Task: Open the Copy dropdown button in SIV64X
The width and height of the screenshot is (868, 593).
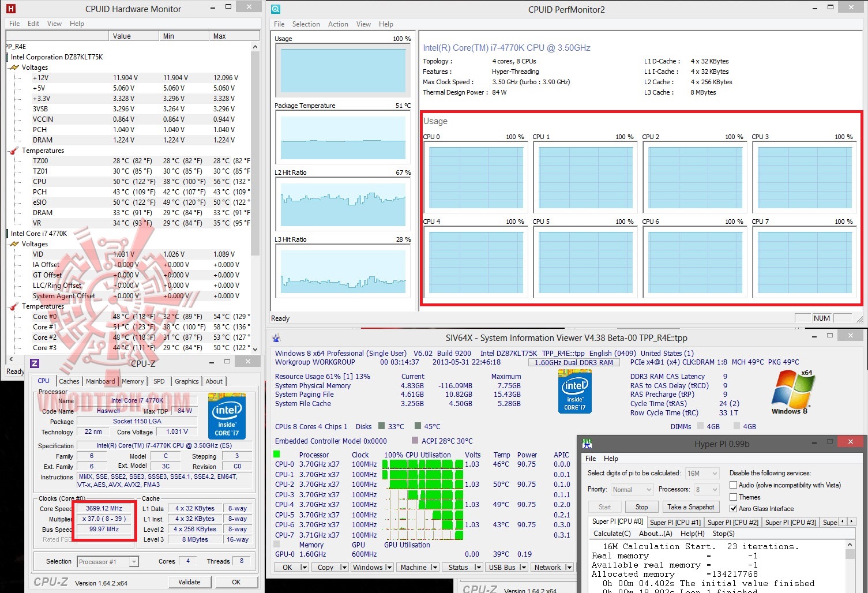Action: click(329, 567)
